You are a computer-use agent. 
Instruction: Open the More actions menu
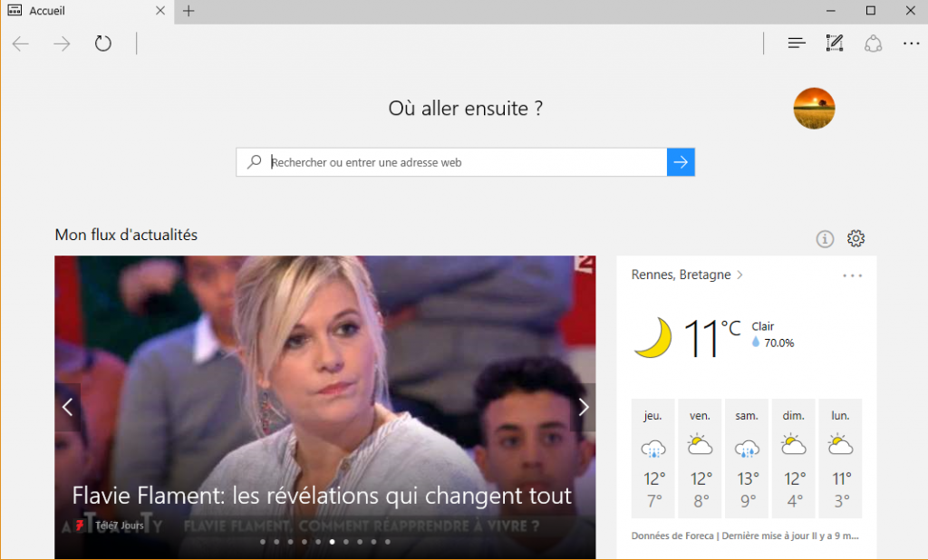tap(911, 43)
